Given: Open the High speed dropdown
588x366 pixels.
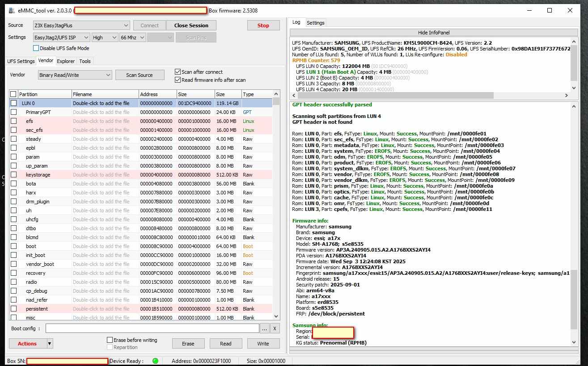Looking at the screenshot, I should [105, 38].
